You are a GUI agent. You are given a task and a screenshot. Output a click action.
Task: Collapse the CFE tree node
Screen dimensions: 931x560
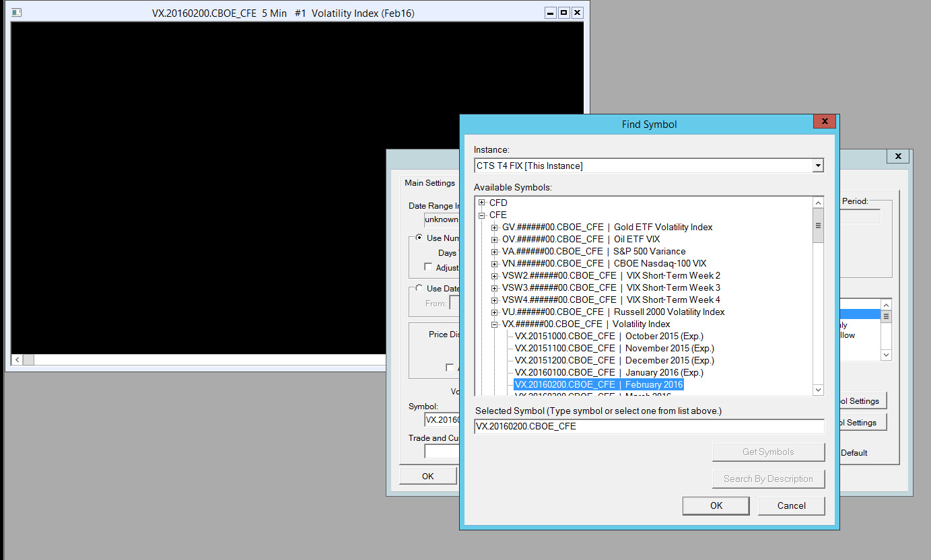click(481, 215)
